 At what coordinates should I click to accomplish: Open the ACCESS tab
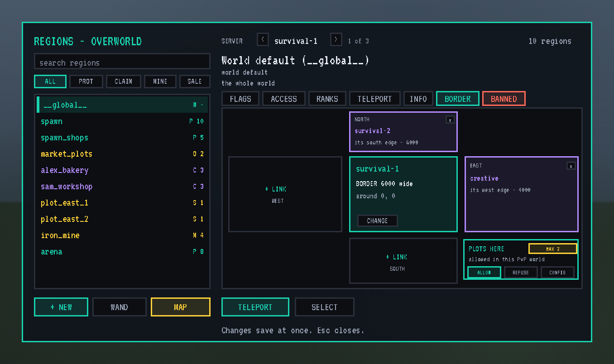click(x=284, y=99)
